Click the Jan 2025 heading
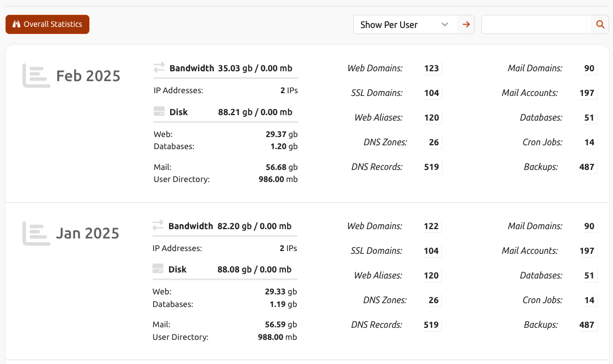Image resolution: width=613 pixels, height=364 pixels. (x=88, y=233)
